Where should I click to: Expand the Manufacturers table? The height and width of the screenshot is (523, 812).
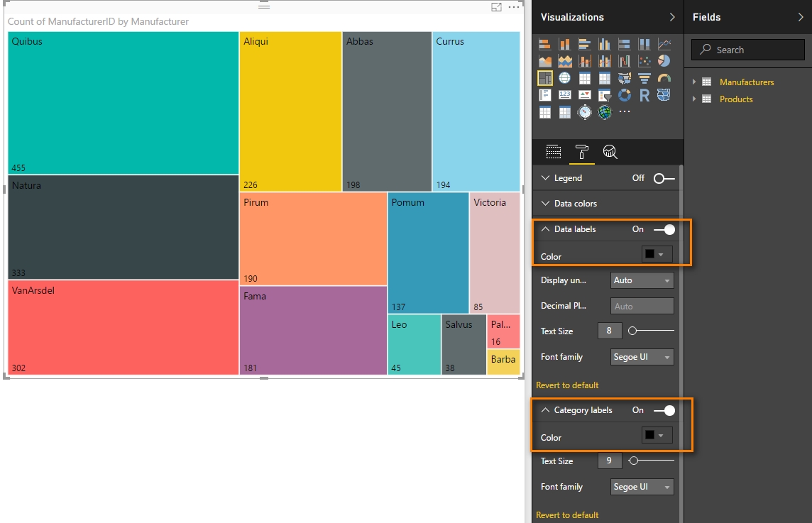pyautogui.click(x=694, y=82)
